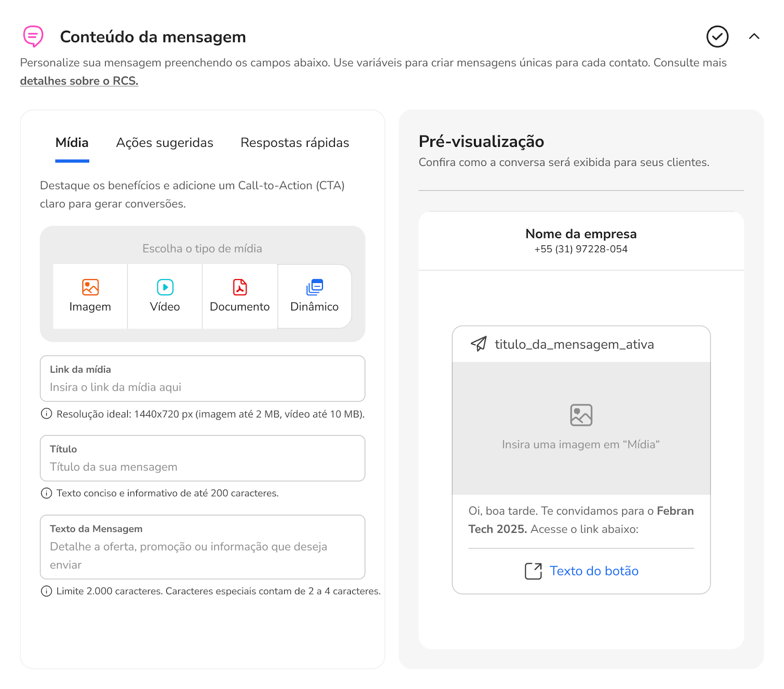This screenshot has width=784, height=689.
Task: Choose the Vídeo media type
Action: 165,296
